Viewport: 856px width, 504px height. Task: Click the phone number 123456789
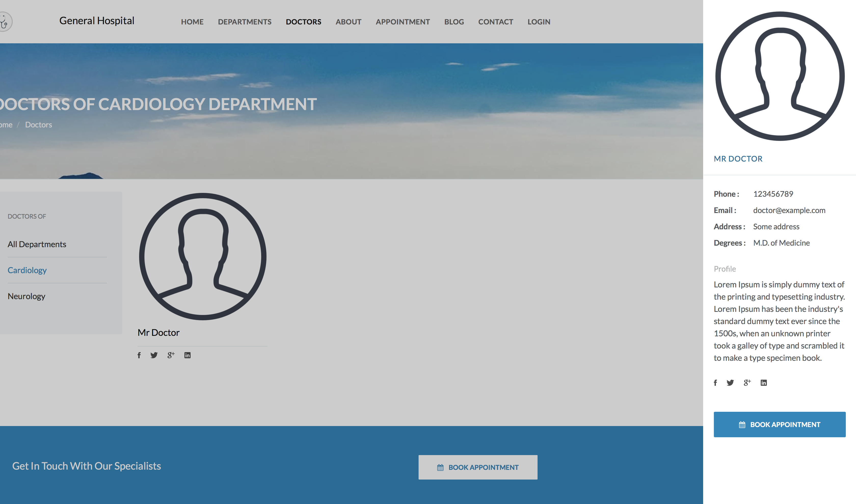773,194
